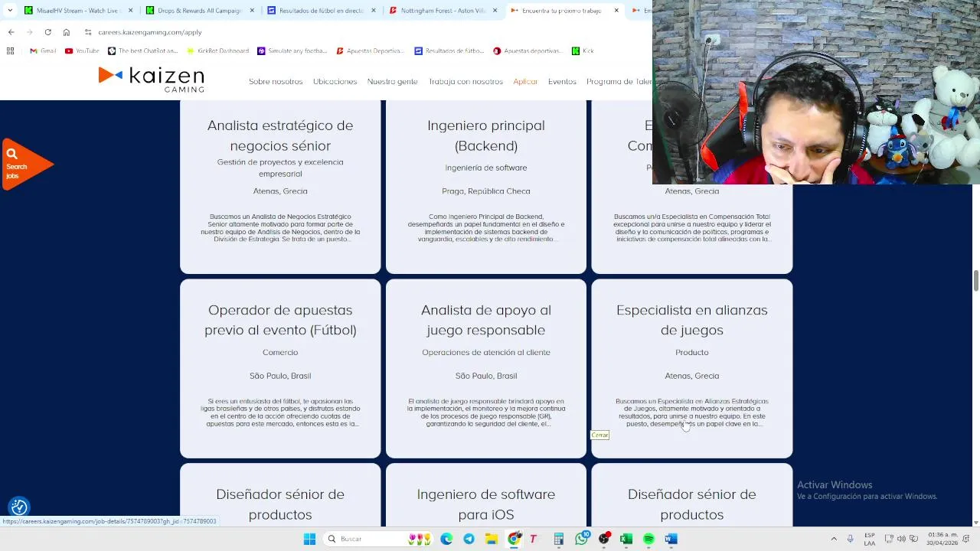This screenshot has height=551, width=980.
Task: Open the 'Simulate any footba...' bookmark
Action: [x=292, y=51]
